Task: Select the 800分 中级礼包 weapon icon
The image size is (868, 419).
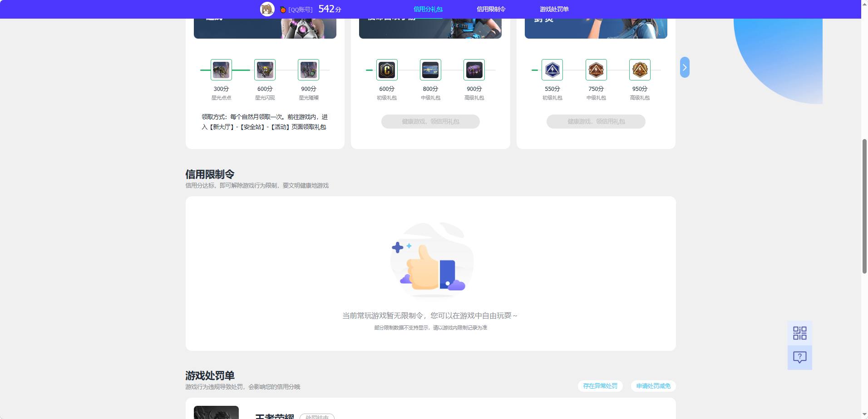Action: pos(430,70)
